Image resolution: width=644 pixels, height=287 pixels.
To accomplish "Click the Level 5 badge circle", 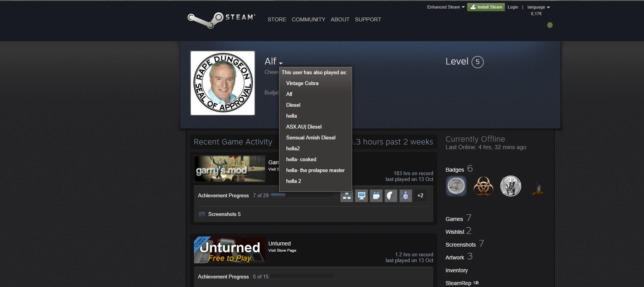I will (x=478, y=62).
